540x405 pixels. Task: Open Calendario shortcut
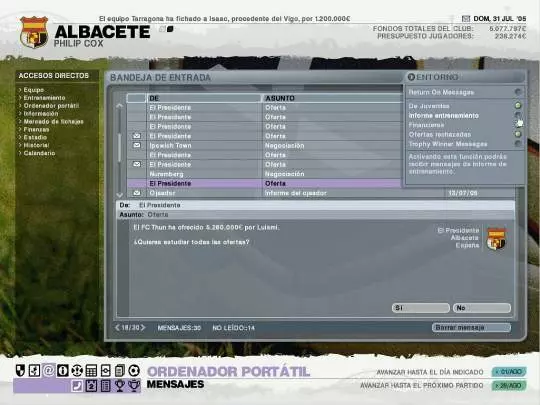point(39,153)
